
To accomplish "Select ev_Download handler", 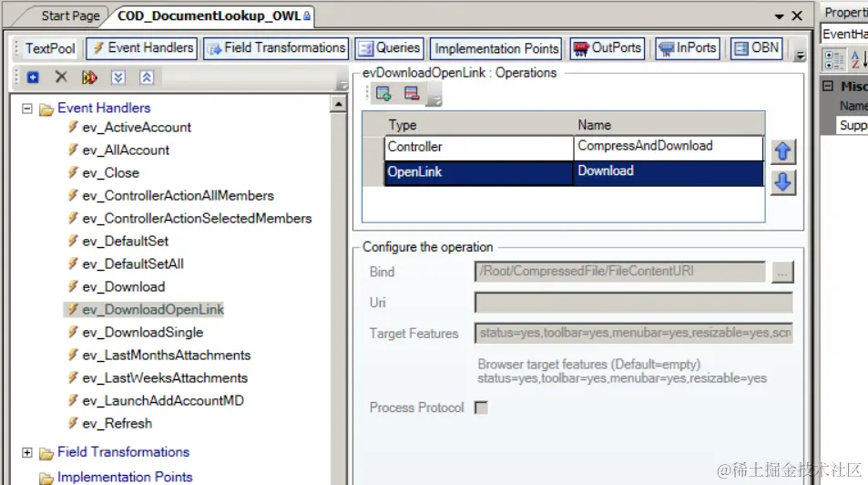I will coord(124,286).
